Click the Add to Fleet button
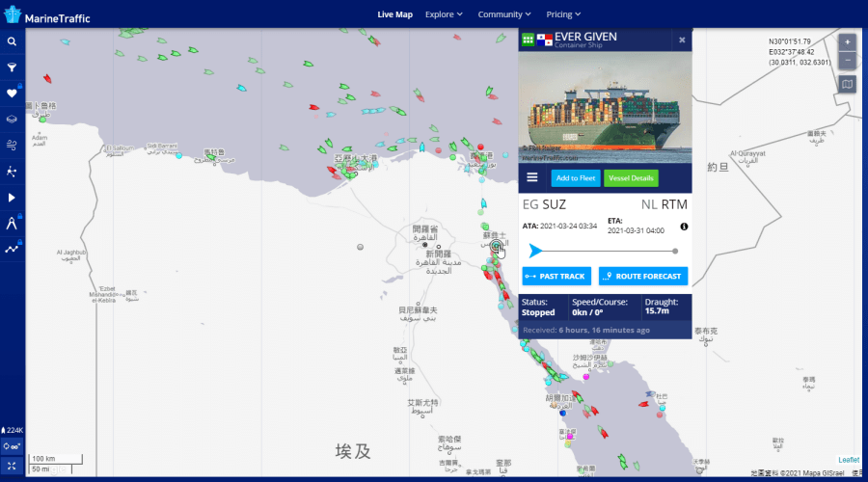Viewport: 868px width, 482px height. [x=576, y=178]
